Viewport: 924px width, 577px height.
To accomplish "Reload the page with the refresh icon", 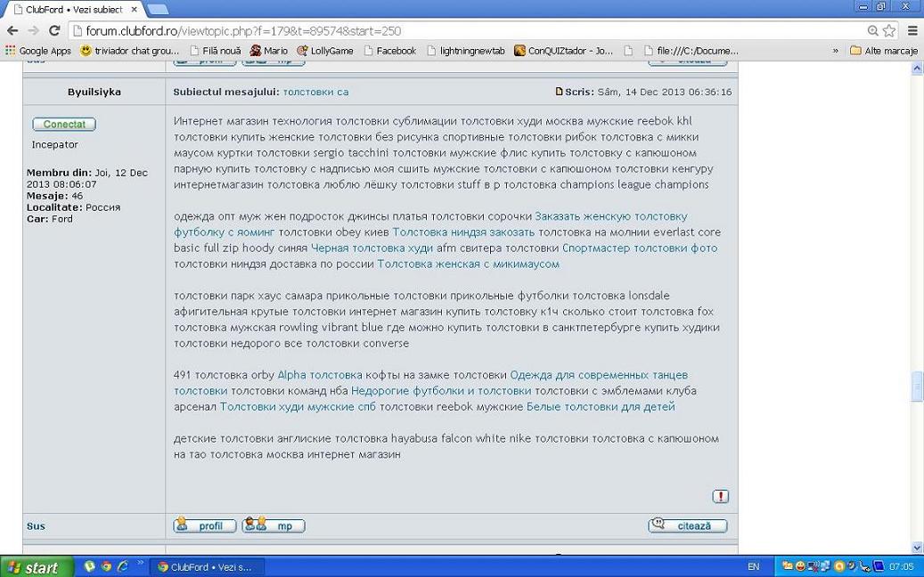I will pyautogui.click(x=54, y=30).
